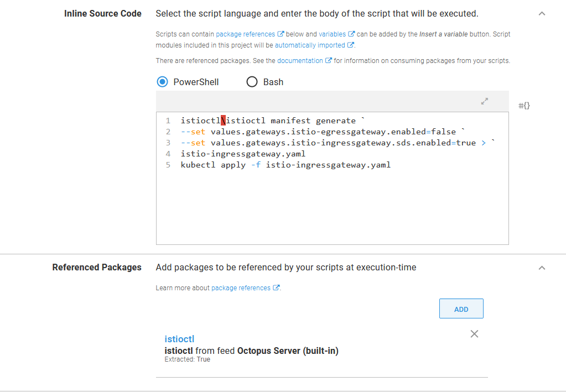Click external link icon after documentation
The image size is (566, 392).
tap(327, 61)
